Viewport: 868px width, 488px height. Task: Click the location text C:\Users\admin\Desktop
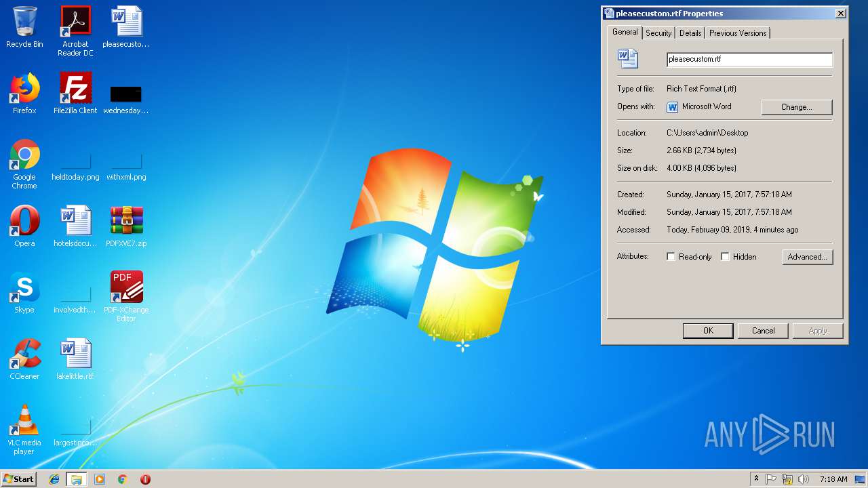(x=707, y=133)
